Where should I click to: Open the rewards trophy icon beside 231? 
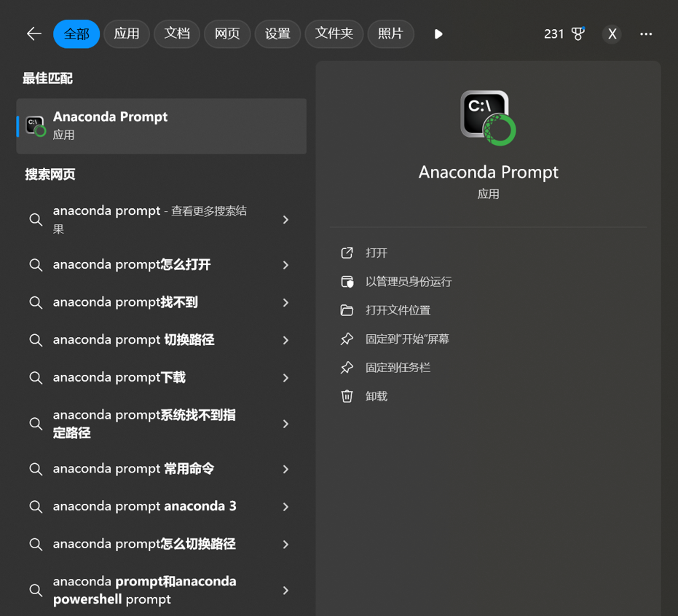(x=578, y=33)
